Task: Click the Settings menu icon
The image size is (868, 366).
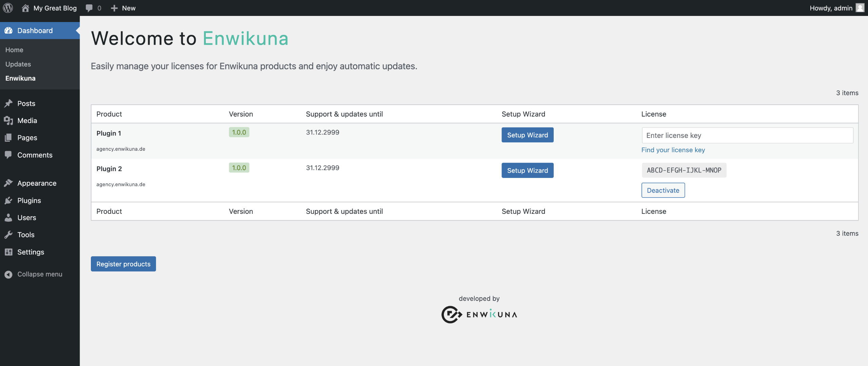Action: [x=8, y=252]
